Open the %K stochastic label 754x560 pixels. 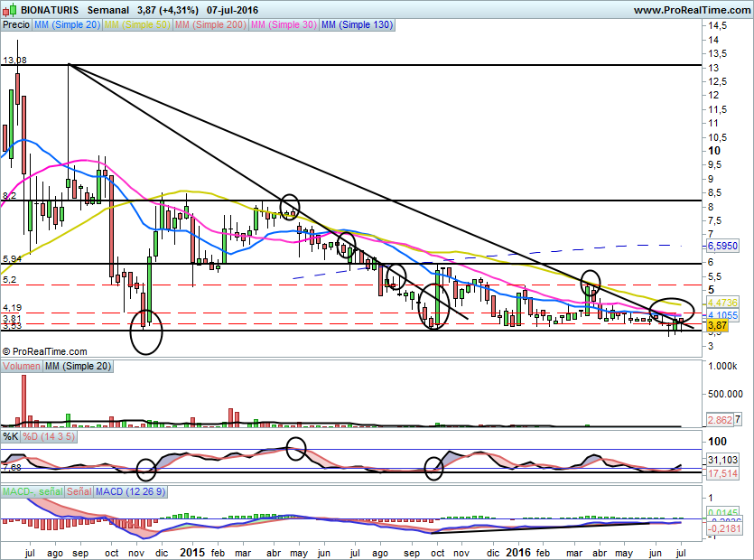coord(11,437)
